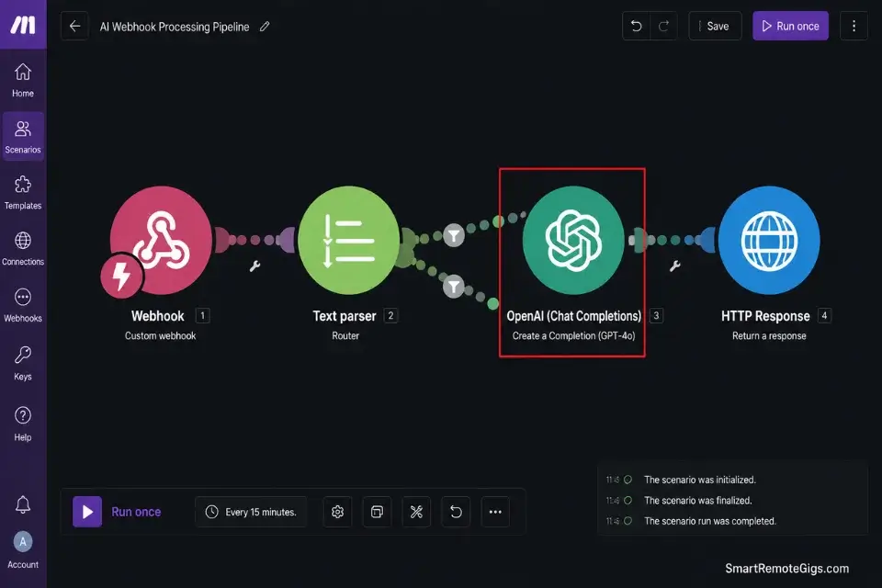Click the purple Run once button at top
This screenshot has width=882, height=588.
pyautogui.click(x=790, y=26)
